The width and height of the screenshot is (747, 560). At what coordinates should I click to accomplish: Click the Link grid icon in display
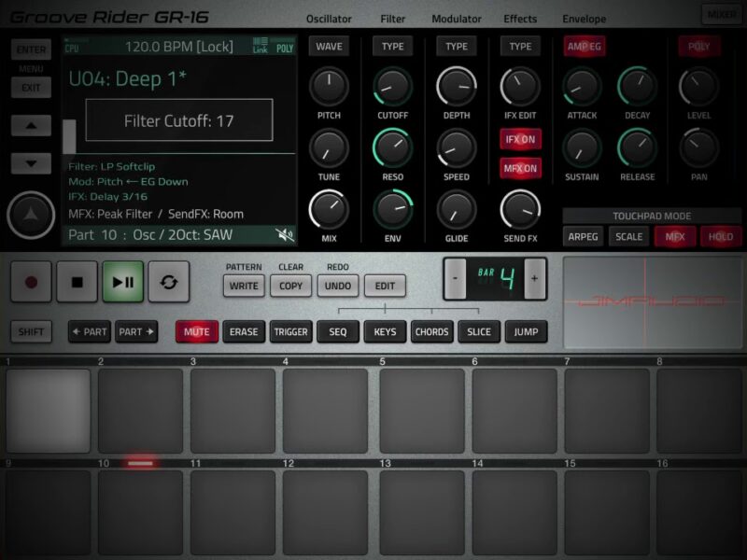click(260, 46)
